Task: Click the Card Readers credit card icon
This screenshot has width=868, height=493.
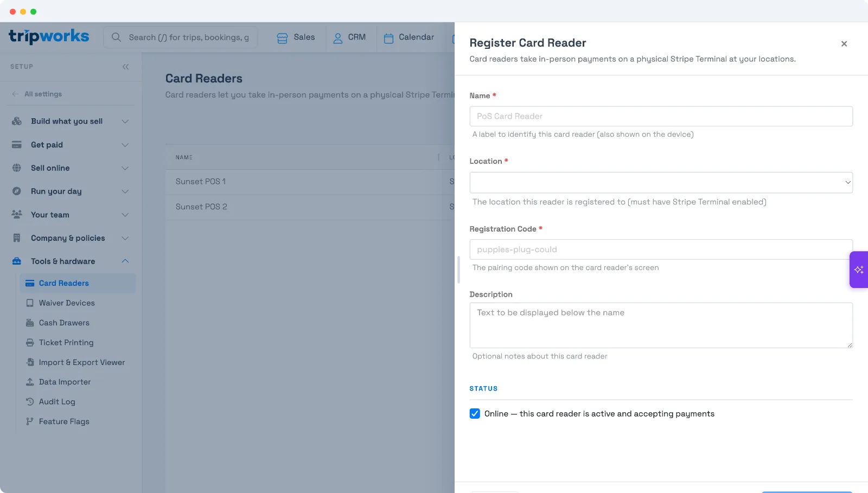Action: pos(30,283)
